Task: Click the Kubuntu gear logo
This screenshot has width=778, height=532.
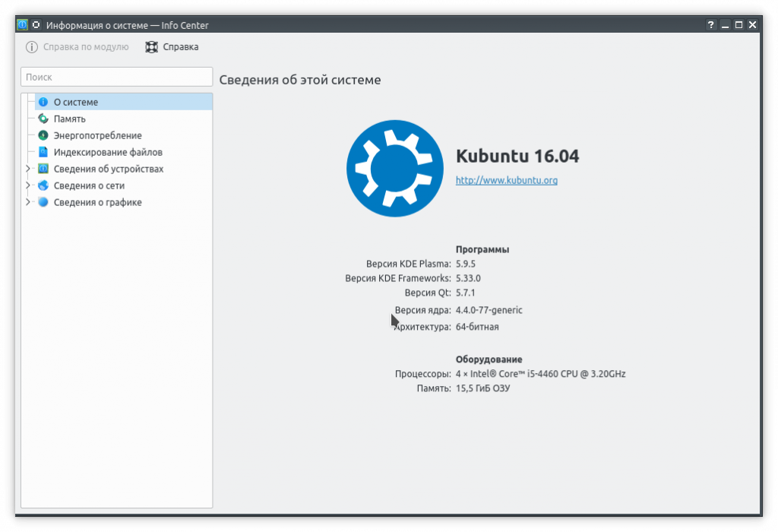Action: tap(395, 168)
